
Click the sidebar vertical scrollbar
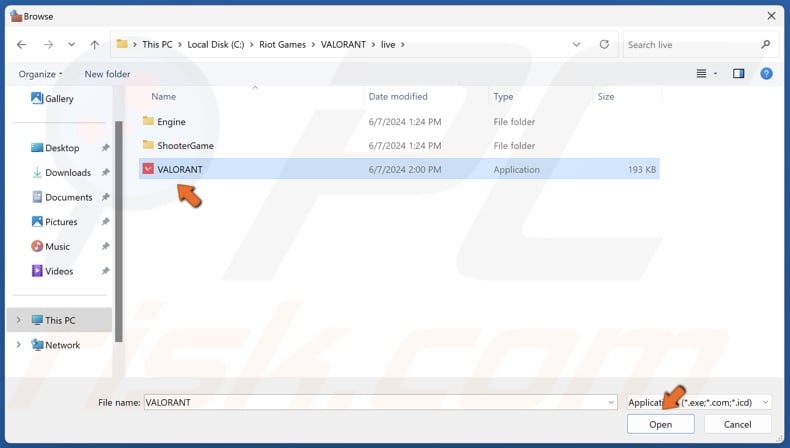tap(119, 231)
